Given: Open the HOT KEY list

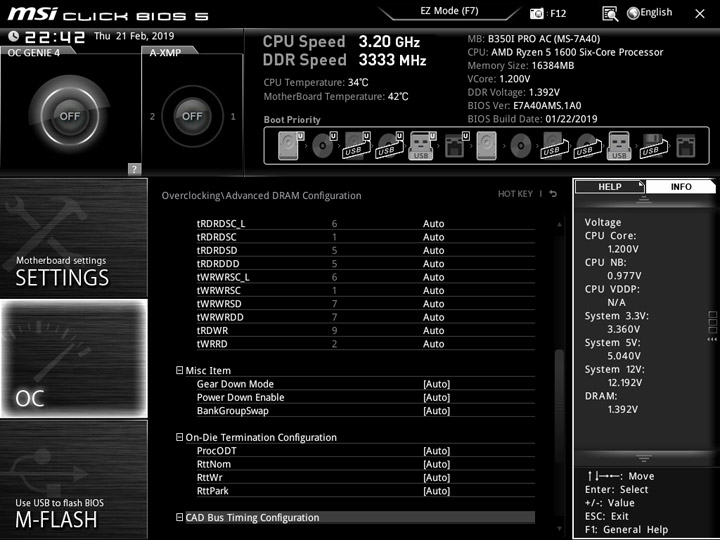Looking at the screenshot, I should click(x=515, y=194).
